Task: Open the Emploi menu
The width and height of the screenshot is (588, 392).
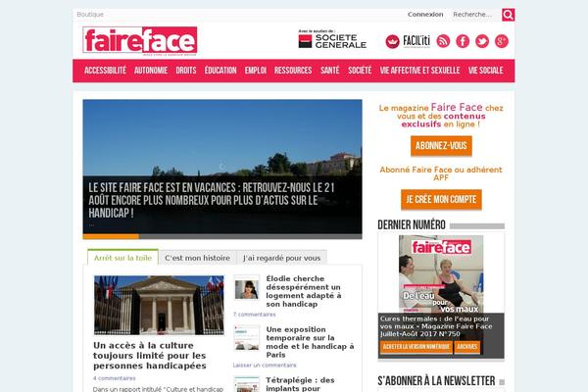Action: click(256, 71)
